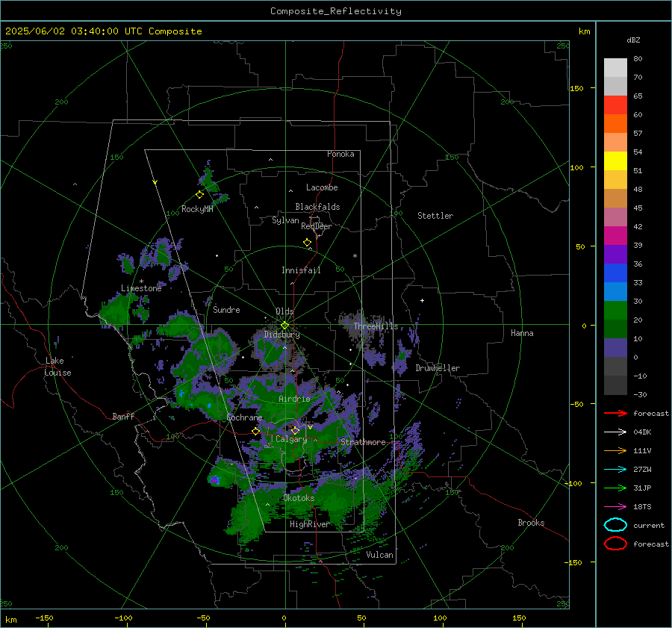Image resolution: width=672 pixels, height=628 pixels.
Task: Click the Okotoks town label
Action: [299, 498]
